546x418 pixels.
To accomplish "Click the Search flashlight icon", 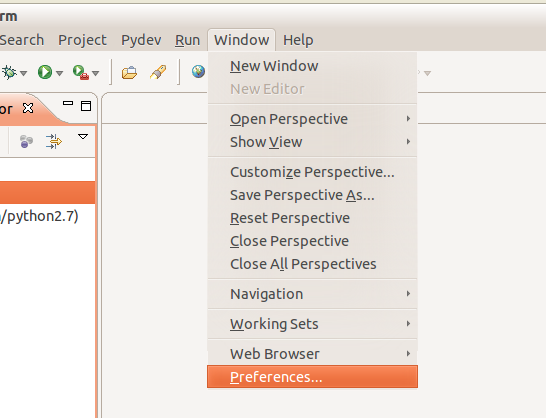I will pos(158,72).
